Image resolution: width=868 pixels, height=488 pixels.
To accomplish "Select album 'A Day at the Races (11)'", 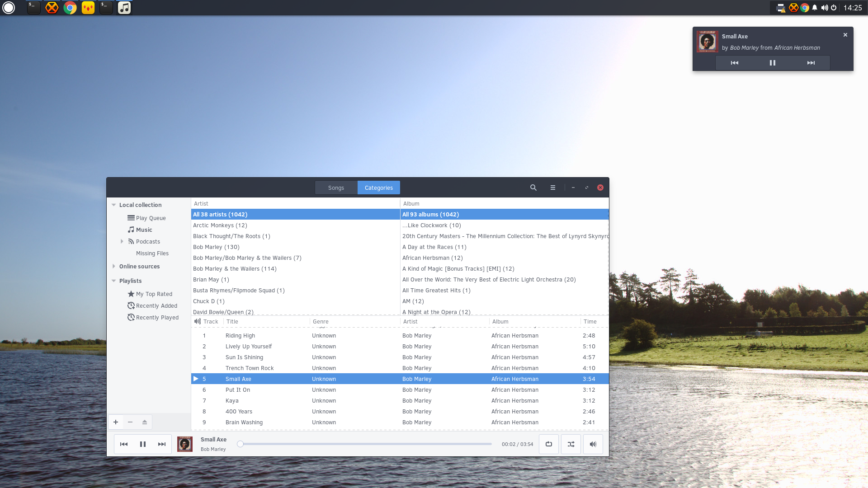I will (505, 247).
